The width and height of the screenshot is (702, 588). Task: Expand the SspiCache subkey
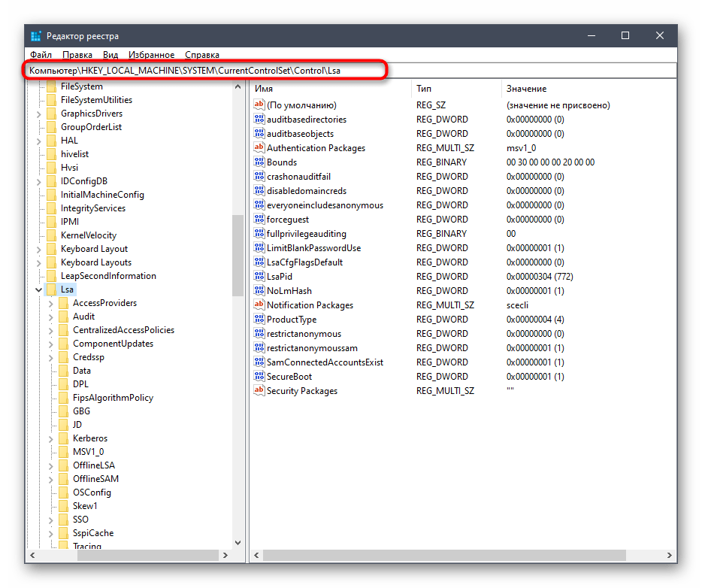click(x=50, y=533)
